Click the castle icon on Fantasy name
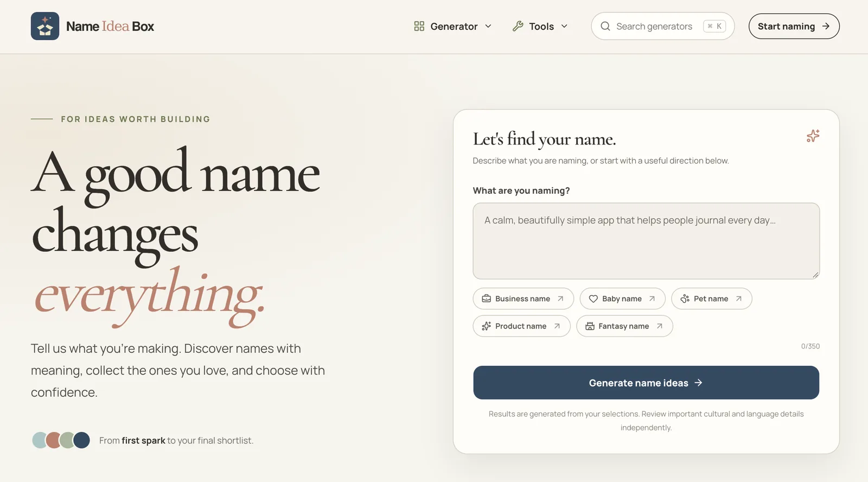The image size is (868, 482). pos(590,326)
